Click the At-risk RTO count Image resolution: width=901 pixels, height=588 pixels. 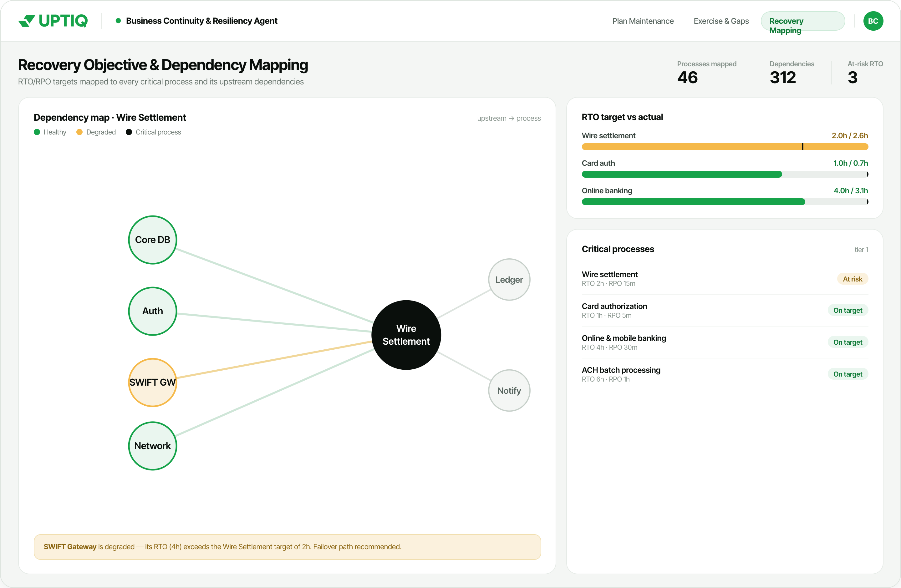853,78
